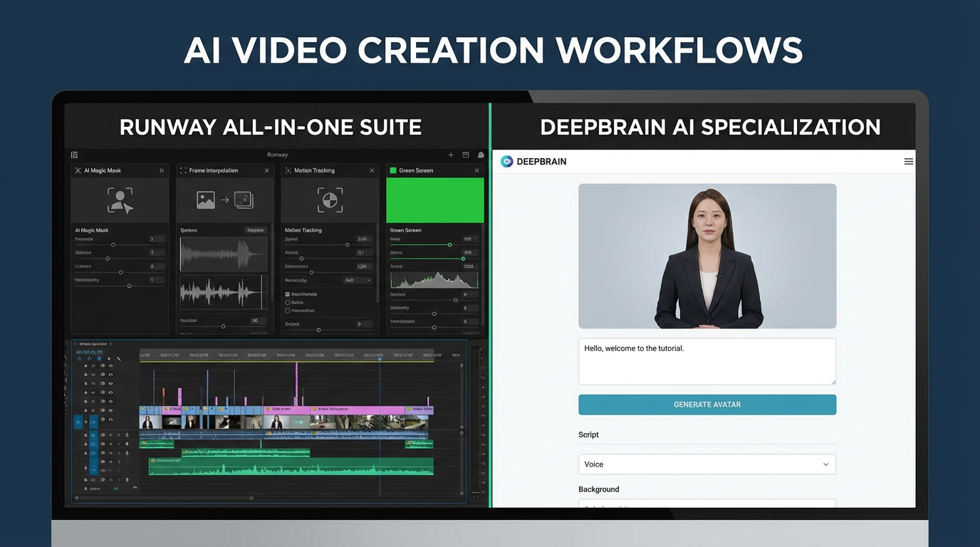980x547 pixels.
Task: Close the AI Magic Mask panel
Action: tap(162, 170)
